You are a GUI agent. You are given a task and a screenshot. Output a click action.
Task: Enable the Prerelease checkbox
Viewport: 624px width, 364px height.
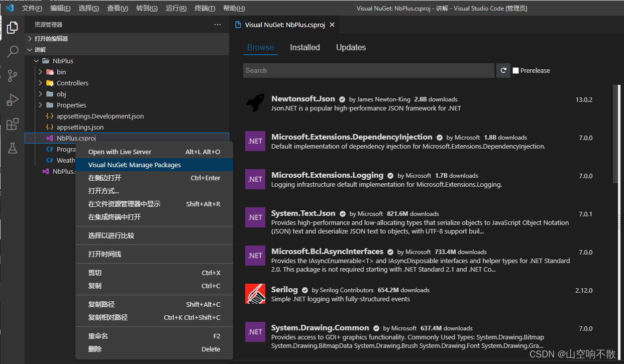click(x=515, y=71)
